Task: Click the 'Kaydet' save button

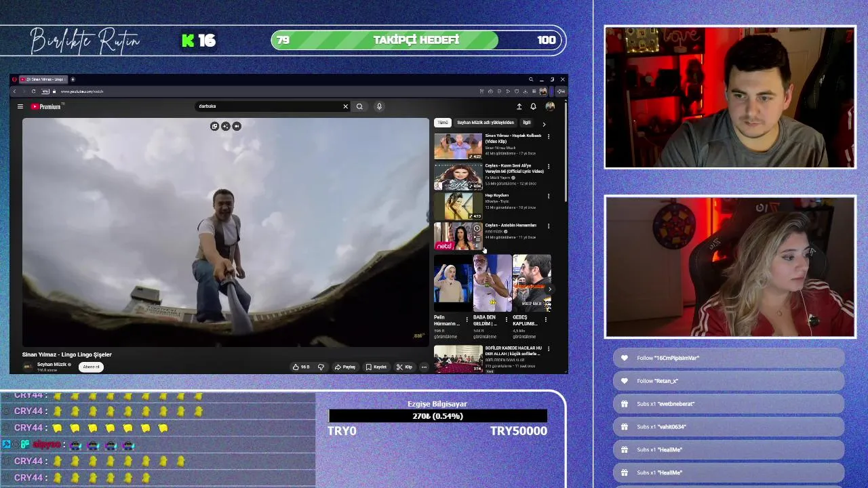Action: point(376,367)
